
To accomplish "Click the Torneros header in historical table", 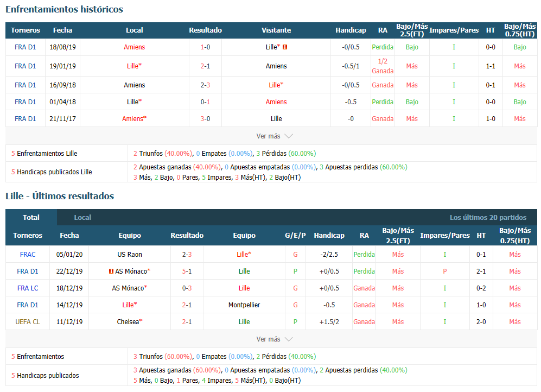I will click(25, 30).
